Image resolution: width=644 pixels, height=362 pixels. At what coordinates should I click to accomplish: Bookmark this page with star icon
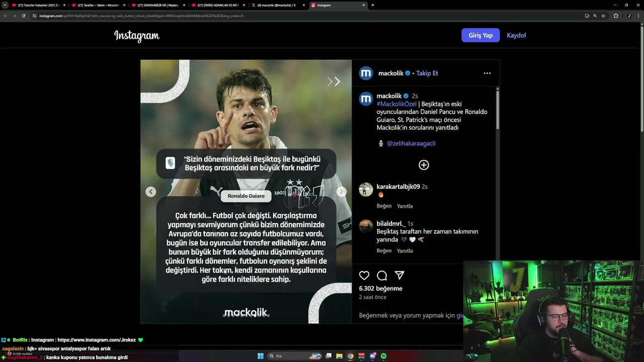pos(603,16)
